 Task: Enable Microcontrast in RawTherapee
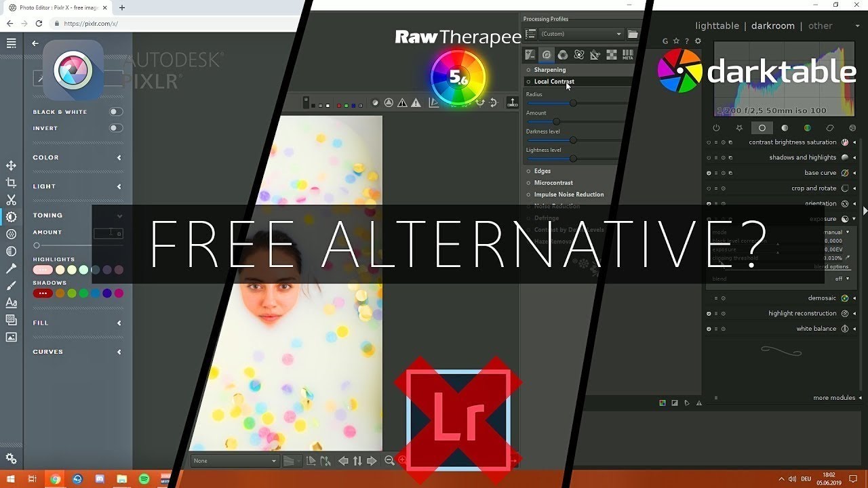tap(528, 183)
